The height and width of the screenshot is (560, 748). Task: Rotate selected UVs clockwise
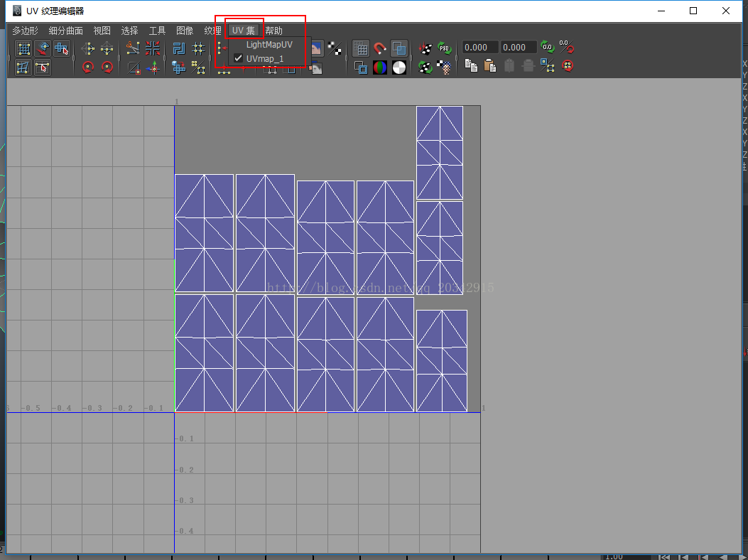pos(107,68)
